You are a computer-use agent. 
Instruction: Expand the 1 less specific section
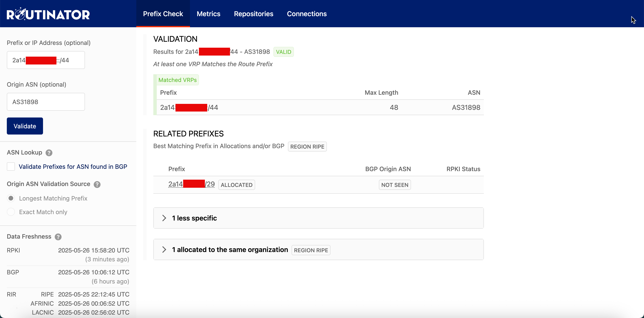tap(194, 218)
